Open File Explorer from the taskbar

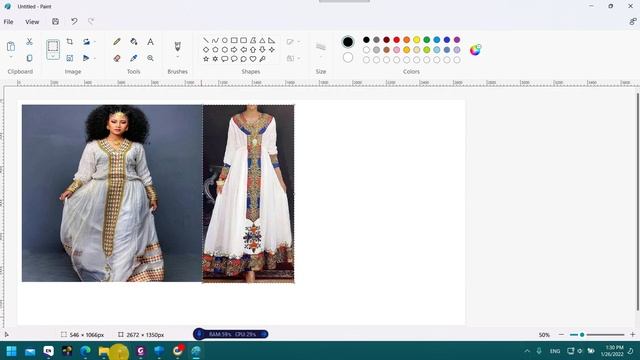[x=104, y=351]
